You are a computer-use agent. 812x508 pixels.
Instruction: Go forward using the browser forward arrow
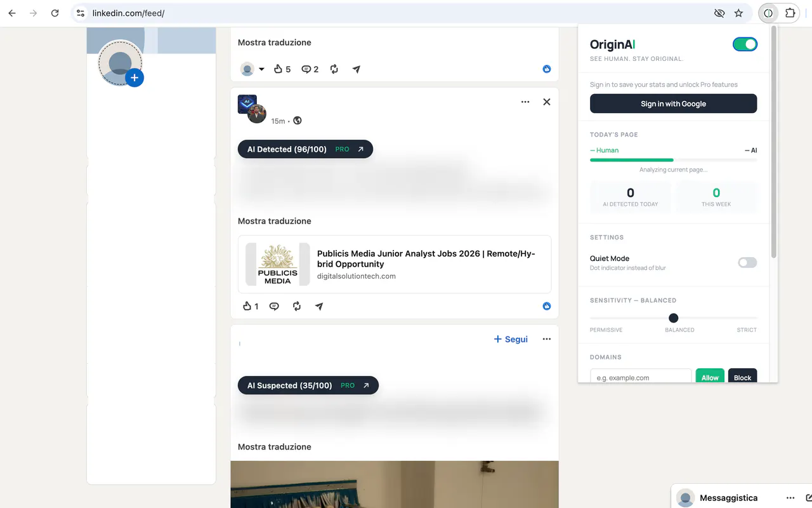(34, 13)
